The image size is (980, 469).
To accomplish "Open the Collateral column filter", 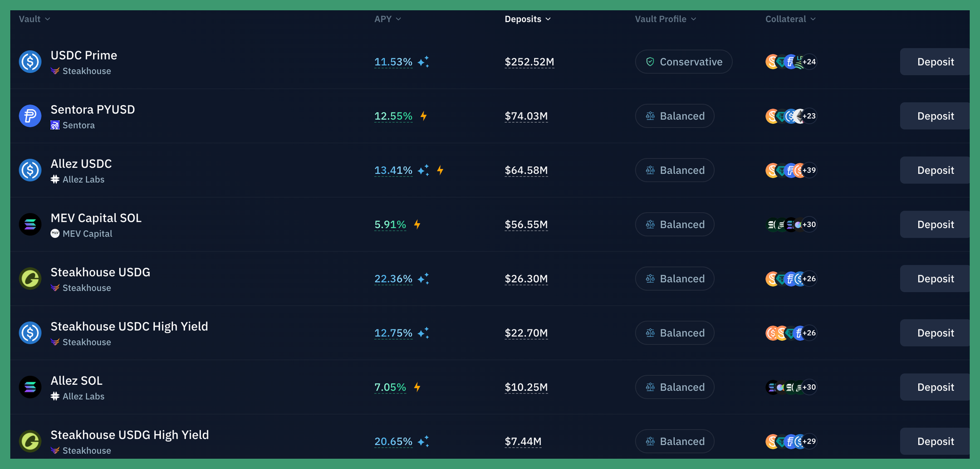I will click(790, 19).
